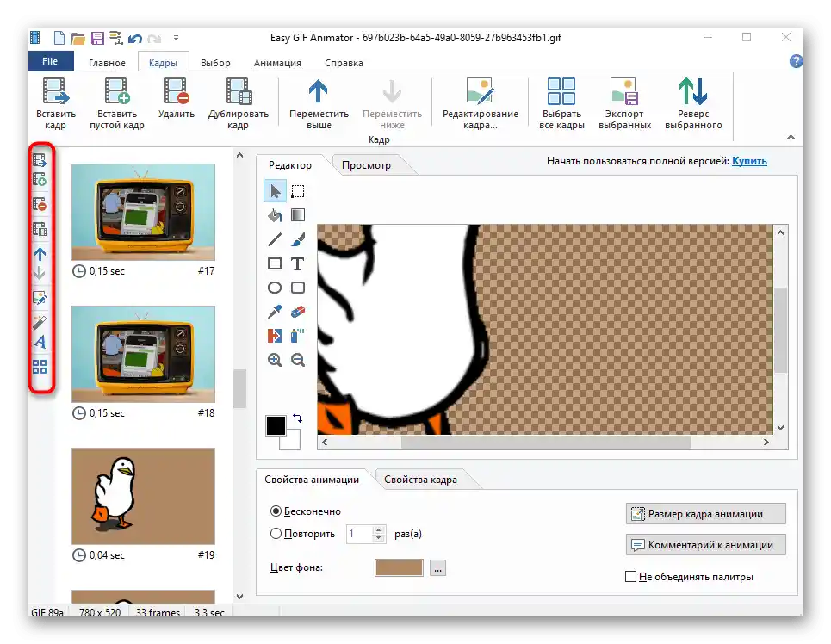Viewport: 831px width, 644px height.
Task: Click Дублировать кадр ribbon button
Action: click(238, 104)
